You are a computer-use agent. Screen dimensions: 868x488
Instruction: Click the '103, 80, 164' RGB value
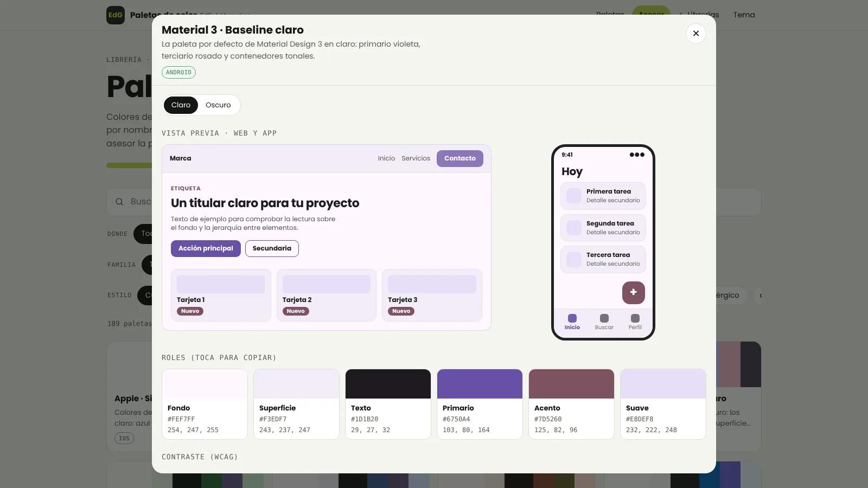coord(466,430)
